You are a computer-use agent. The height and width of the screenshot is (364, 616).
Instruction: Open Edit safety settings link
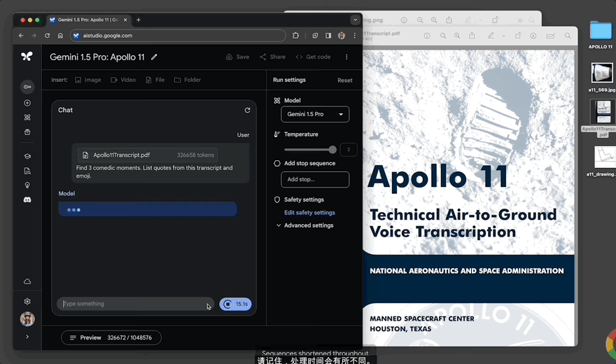309,212
